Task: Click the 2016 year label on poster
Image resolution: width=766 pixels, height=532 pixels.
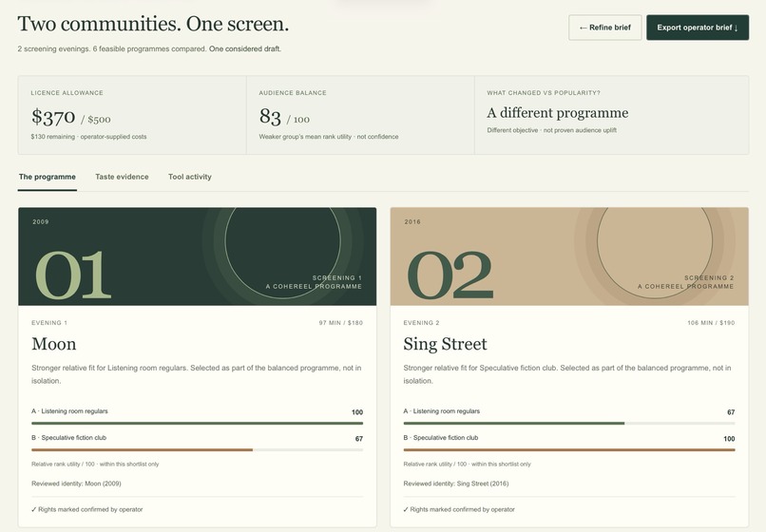Action: pos(412,221)
